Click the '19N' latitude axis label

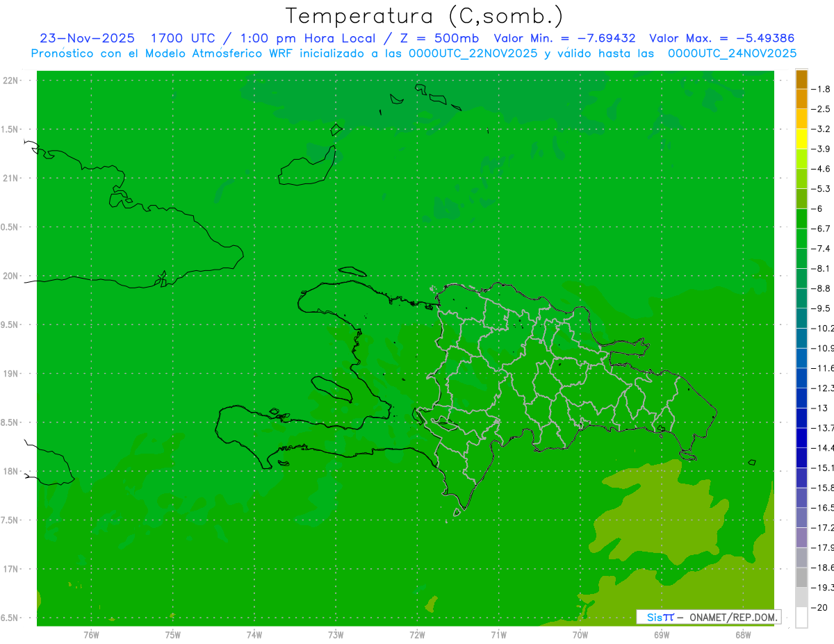[11, 374]
